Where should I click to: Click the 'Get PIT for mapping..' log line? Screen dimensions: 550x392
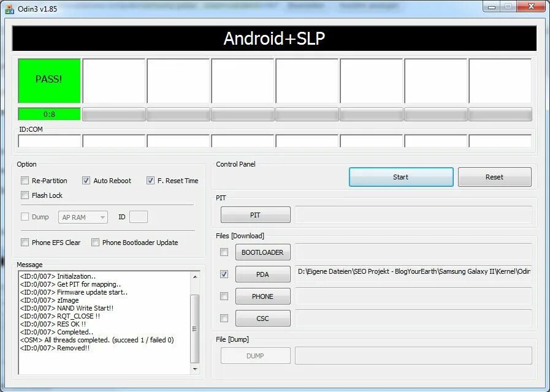(x=71, y=284)
